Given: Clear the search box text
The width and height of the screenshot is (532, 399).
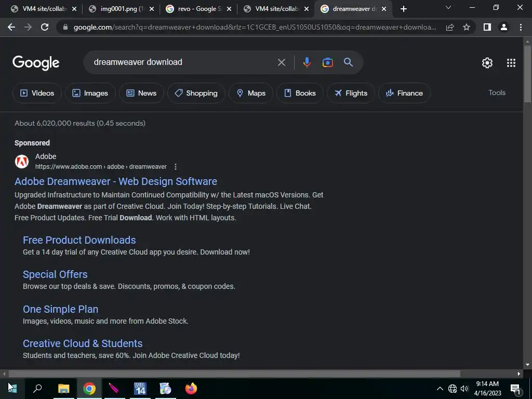Looking at the screenshot, I should point(281,62).
